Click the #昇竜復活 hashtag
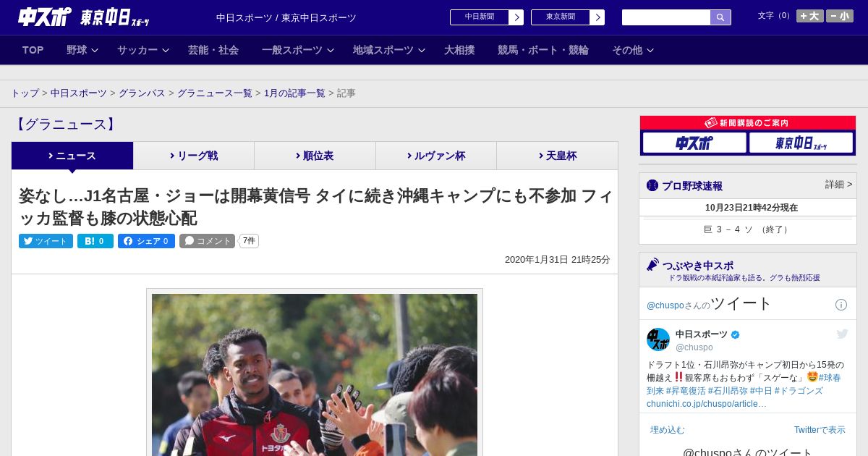This screenshot has height=456, width=868. coord(686,391)
